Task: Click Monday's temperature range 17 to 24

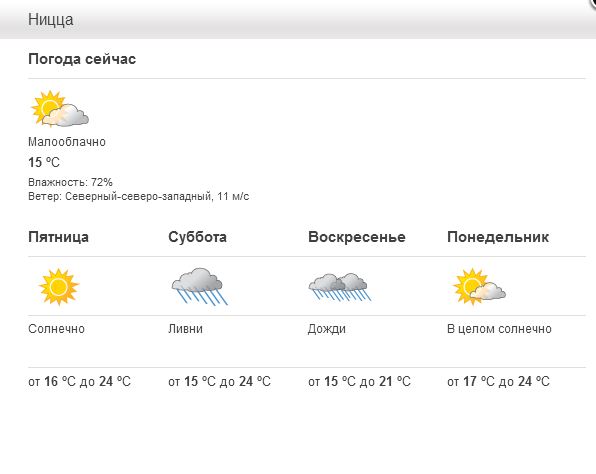Action: [x=498, y=381]
